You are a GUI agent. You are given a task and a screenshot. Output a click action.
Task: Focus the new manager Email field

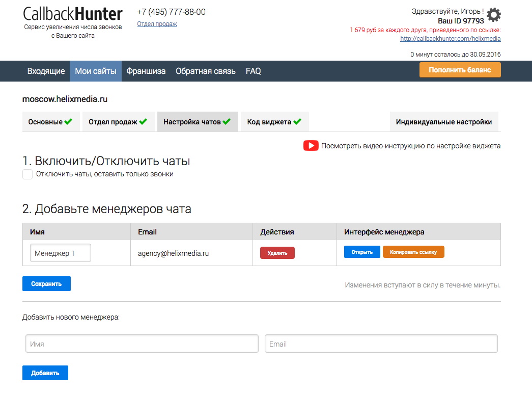pos(381,344)
